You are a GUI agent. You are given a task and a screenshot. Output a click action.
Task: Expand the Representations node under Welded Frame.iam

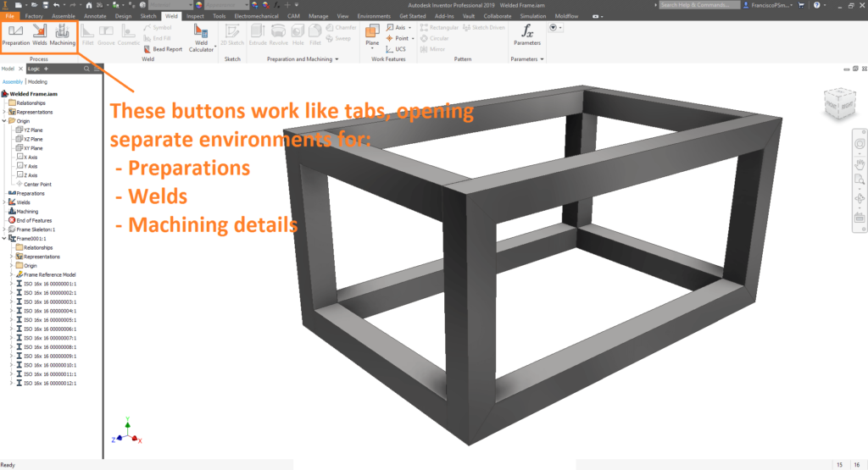tap(4, 112)
